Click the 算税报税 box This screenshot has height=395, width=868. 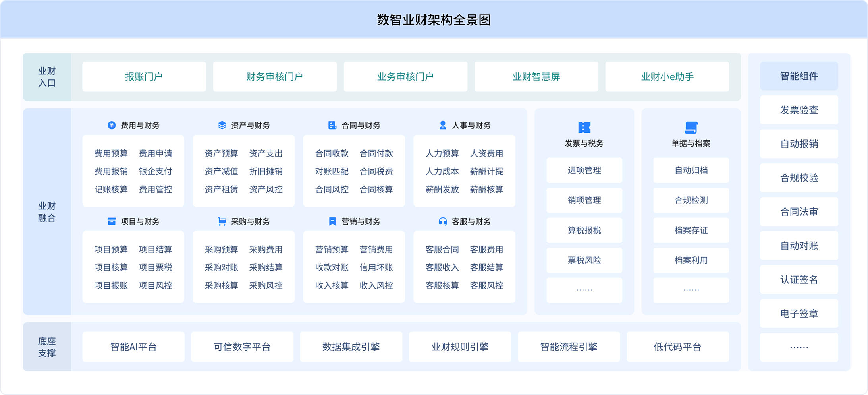click(584, 230)
